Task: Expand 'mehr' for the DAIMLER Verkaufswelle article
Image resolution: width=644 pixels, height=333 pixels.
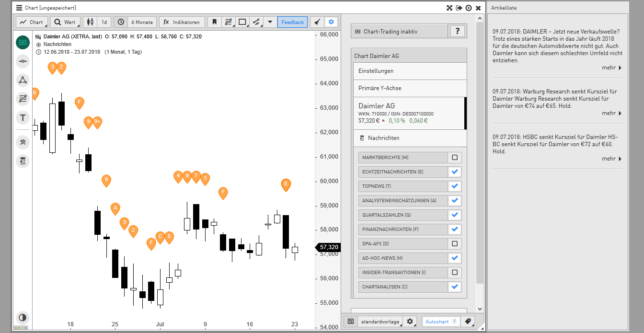Action: pyautogui.click(x=612, y=68)
